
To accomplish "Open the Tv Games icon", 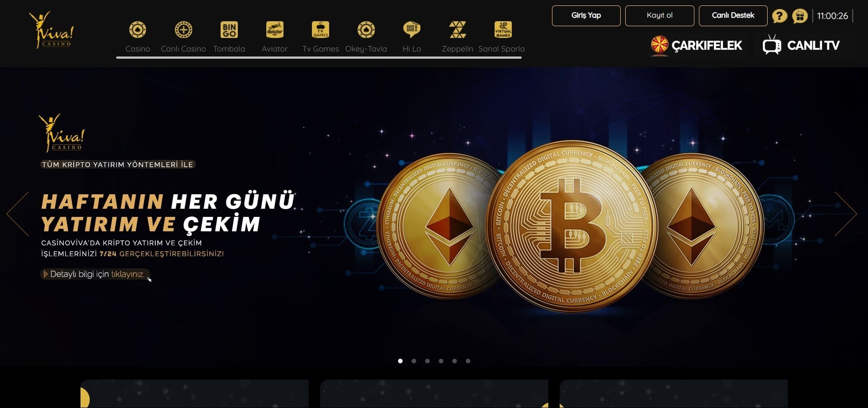I will pos(321,30).
